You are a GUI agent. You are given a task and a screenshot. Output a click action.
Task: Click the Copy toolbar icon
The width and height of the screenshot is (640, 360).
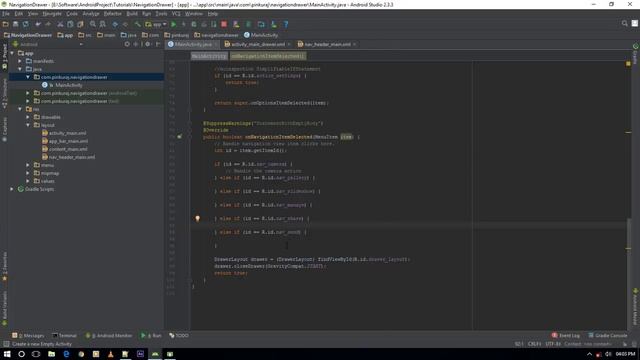(70, 24)
